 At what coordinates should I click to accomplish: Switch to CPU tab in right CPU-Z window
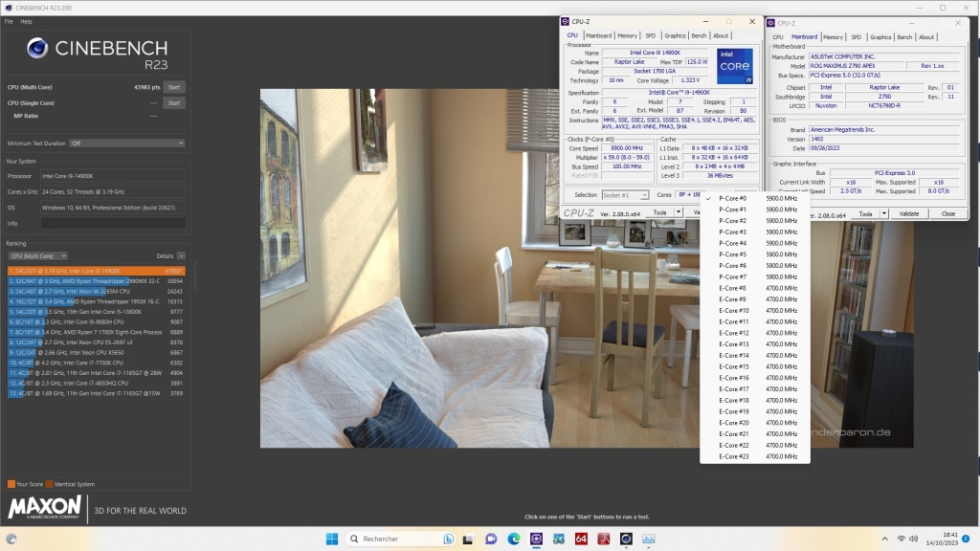click(x=777, y=37)
